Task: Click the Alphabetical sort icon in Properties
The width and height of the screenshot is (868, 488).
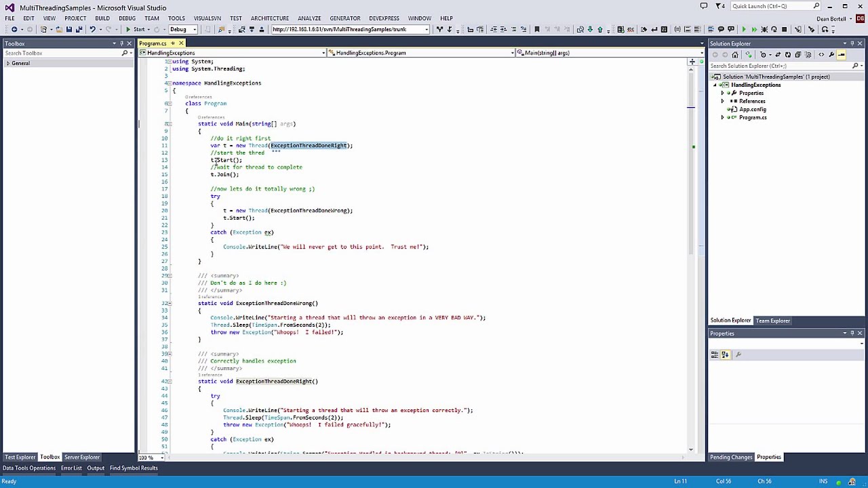Action: 725,354
